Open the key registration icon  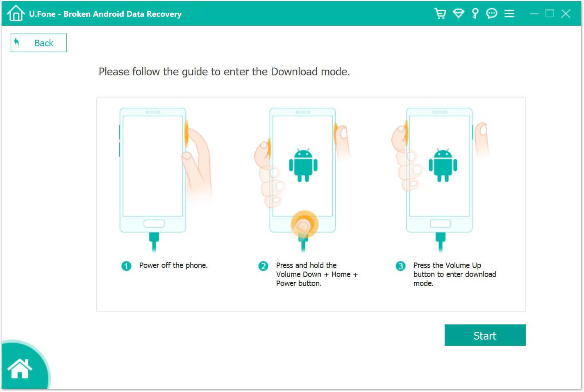point(475,14)
